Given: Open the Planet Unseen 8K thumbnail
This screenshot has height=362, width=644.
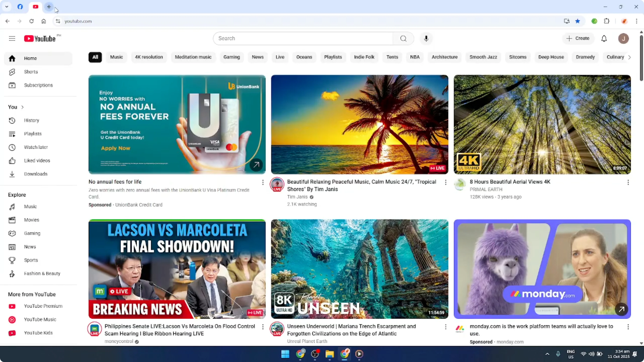Looking at the screenshot, I should click(x=359, y=269).
